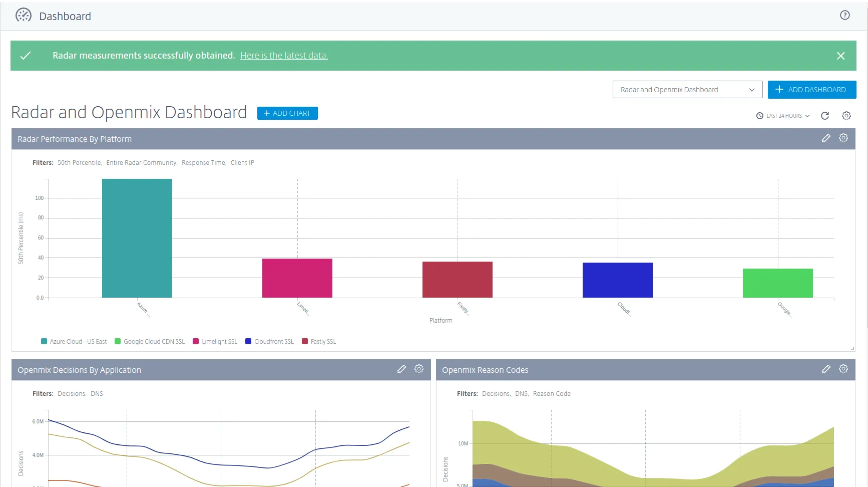Toggle Limelight SSL legend series
The height and width of the screenshot is (487, 868).
coord(215,342)
